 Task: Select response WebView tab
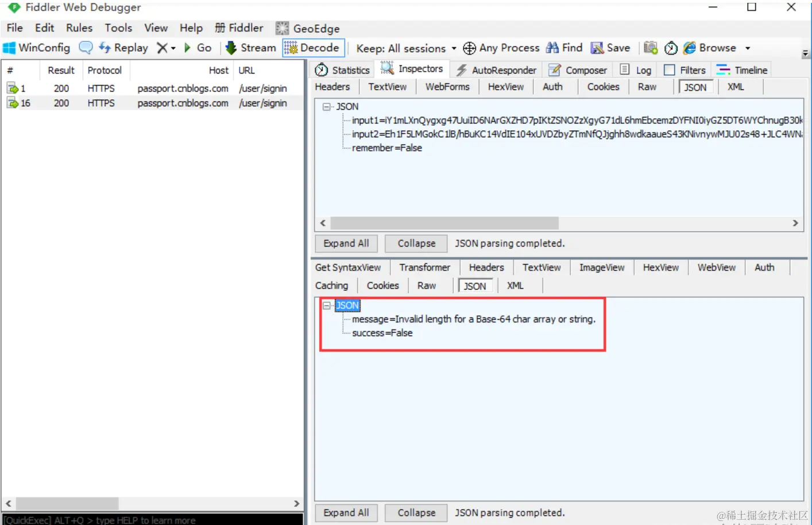717,267
